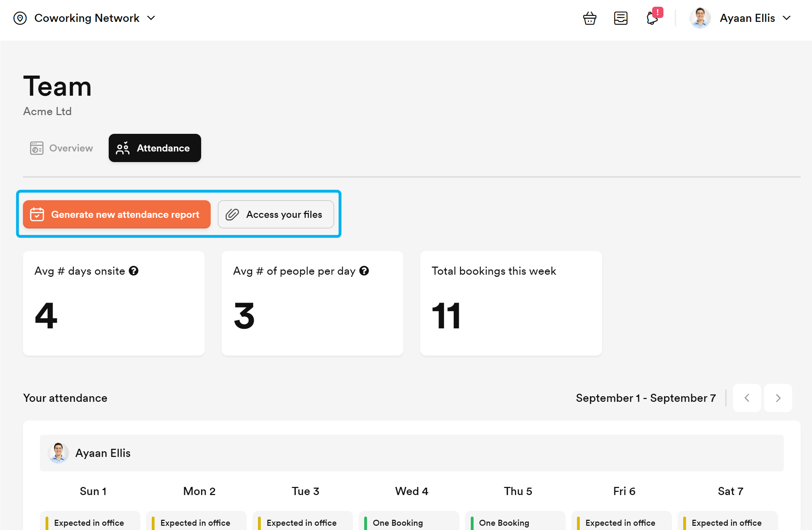Click the Attendance tab people icon
This screenshot has height=530, width=812.
(123, 148)
